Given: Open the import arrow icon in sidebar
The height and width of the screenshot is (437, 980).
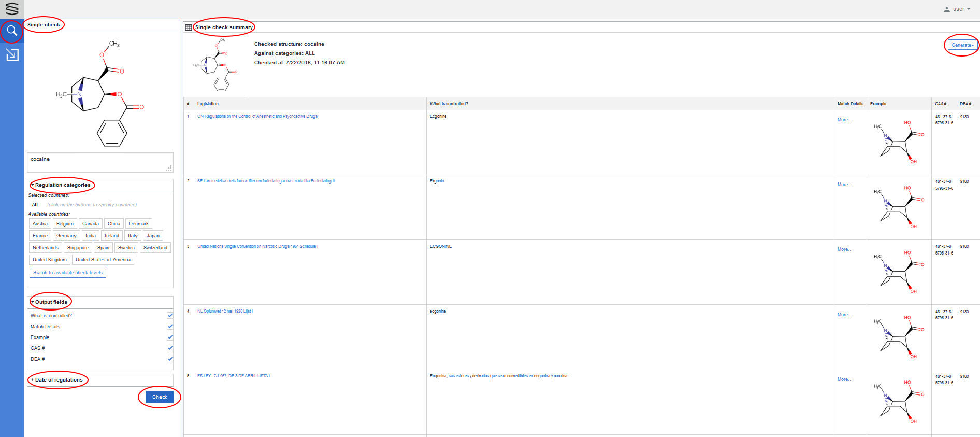Looking at the screenshot, I should [12, 54].
